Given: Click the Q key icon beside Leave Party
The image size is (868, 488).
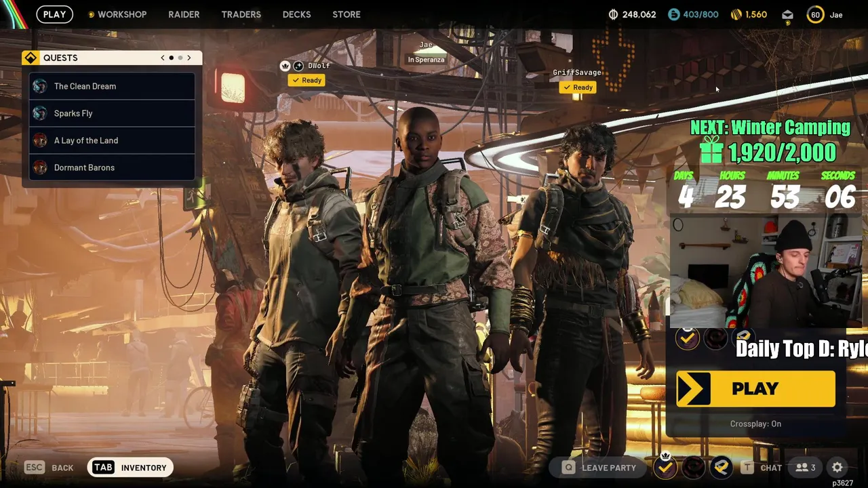Looking at the screenshot, I should tap(568, 468).
